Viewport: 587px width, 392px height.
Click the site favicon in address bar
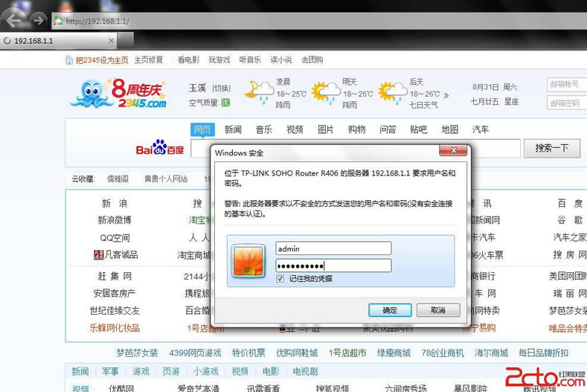click(x=58, y=21)
